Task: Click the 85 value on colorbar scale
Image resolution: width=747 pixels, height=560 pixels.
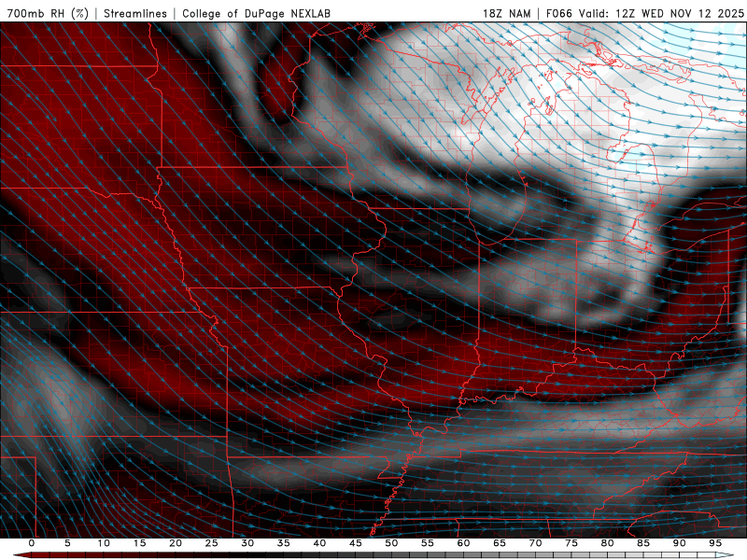Action: (x=643, y=543)
